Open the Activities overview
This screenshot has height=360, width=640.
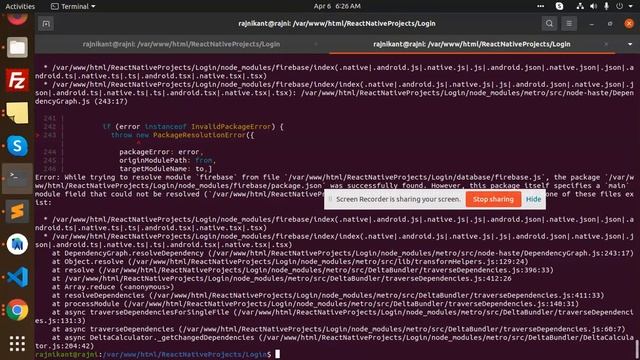pos(20,6)
